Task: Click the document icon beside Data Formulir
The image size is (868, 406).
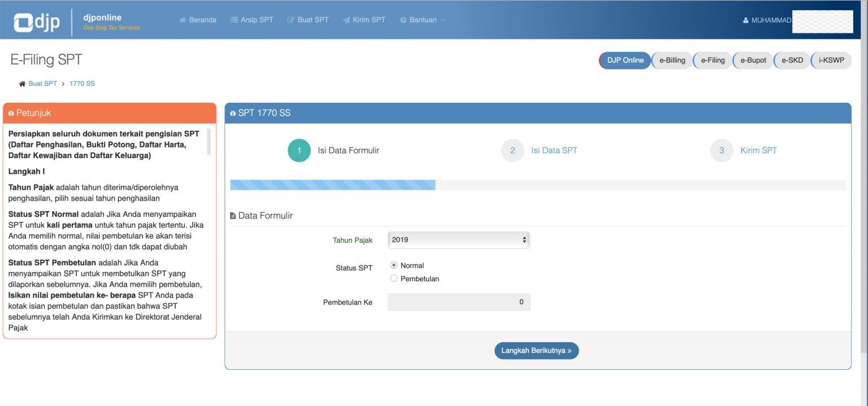Action: (232, 215)
